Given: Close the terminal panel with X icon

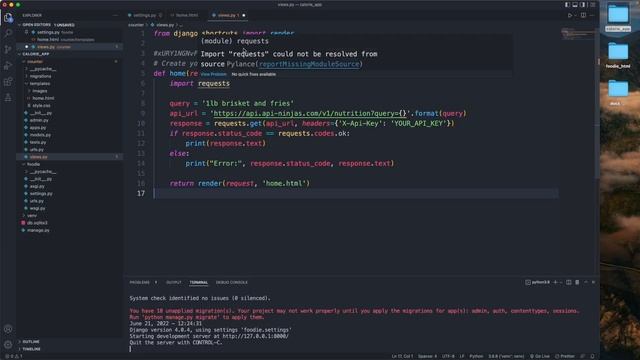Looking at the screenshot, I should tap(593, 282).
